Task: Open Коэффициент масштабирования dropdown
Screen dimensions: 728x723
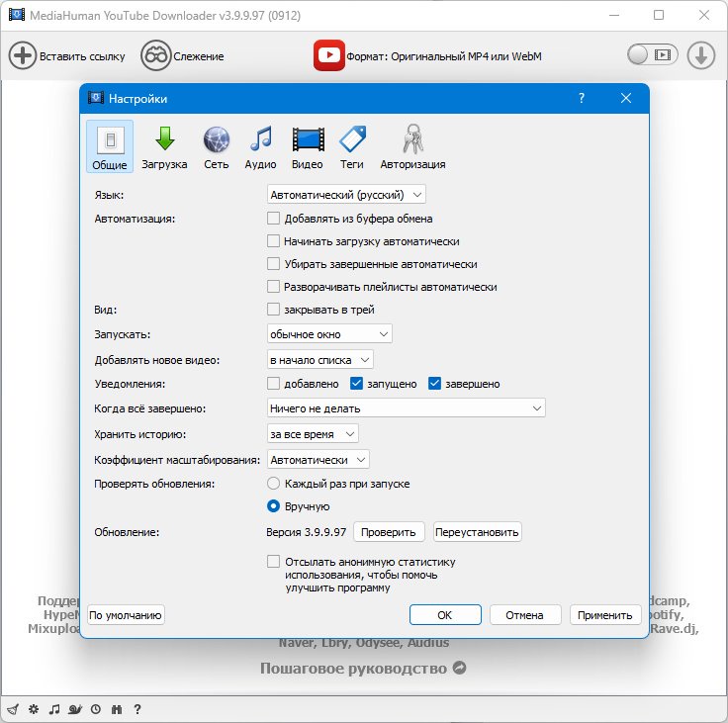Action: (x=318, y=460)
